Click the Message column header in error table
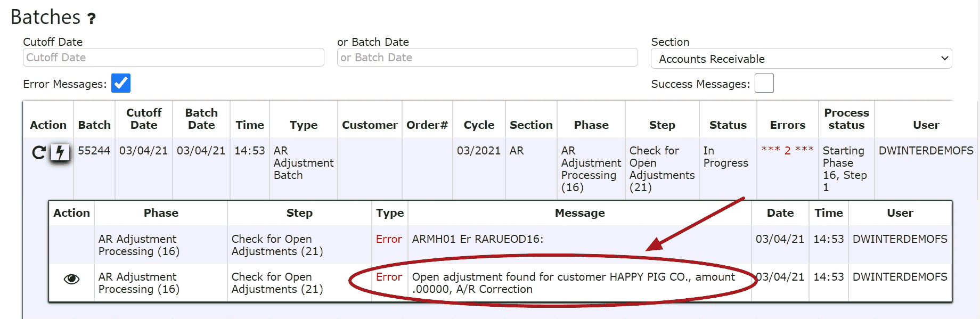 579,213
